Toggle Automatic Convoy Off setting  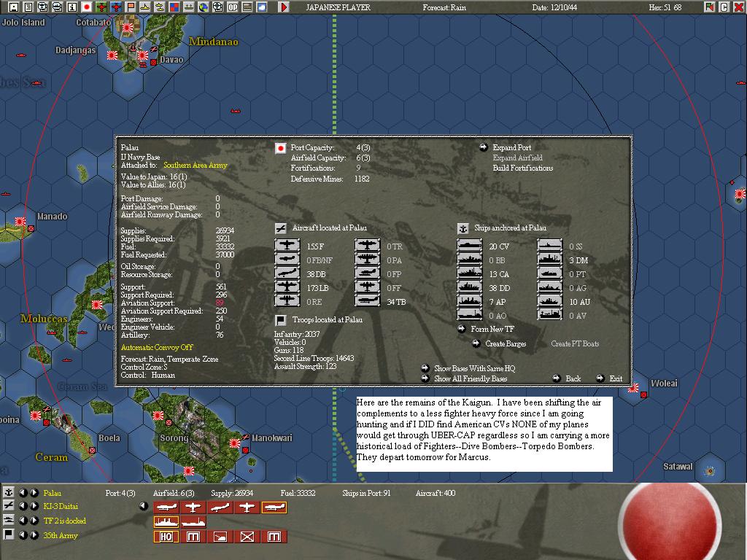pos(157,347)
